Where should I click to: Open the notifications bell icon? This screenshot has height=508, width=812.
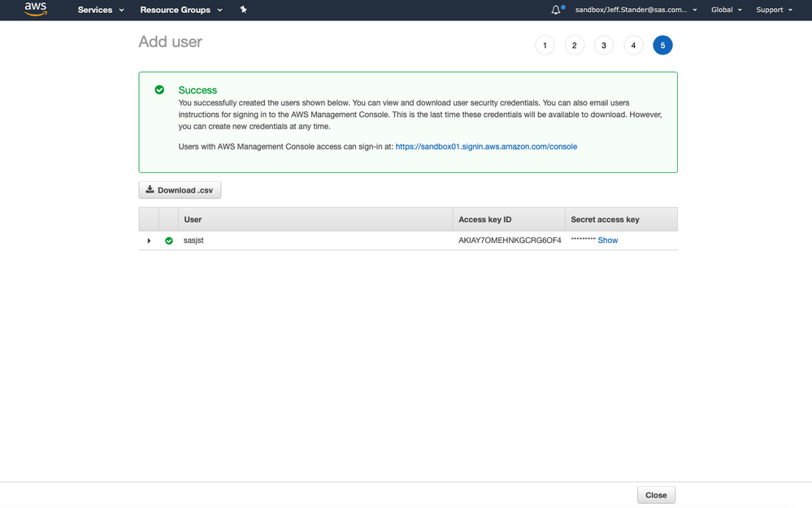pos(557,10)
